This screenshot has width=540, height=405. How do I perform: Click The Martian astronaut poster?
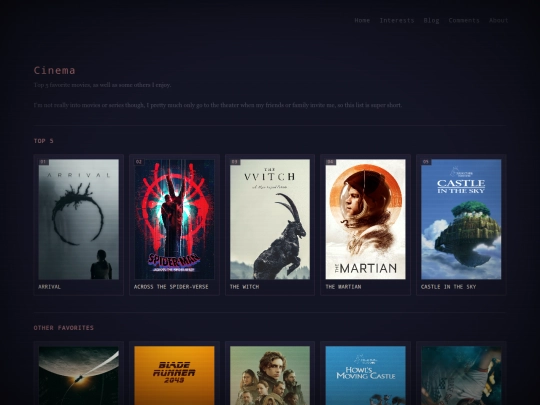click(365, 219)
